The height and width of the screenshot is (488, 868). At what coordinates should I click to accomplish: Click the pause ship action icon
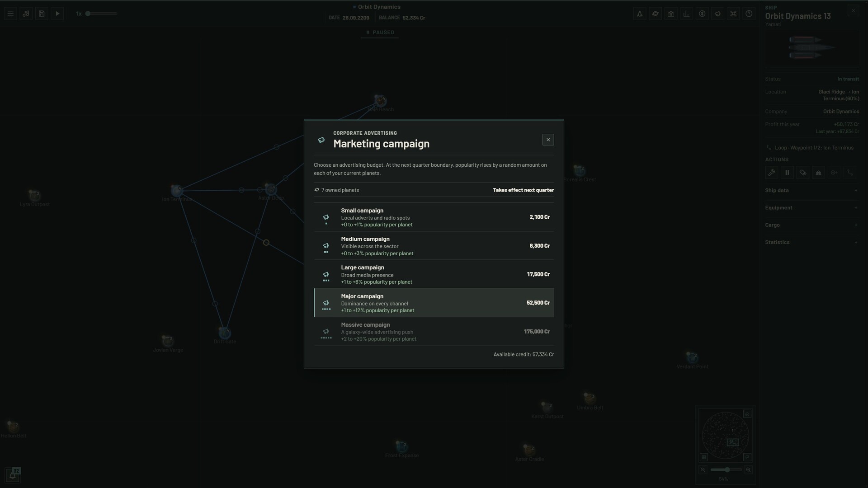coord(787,173)
